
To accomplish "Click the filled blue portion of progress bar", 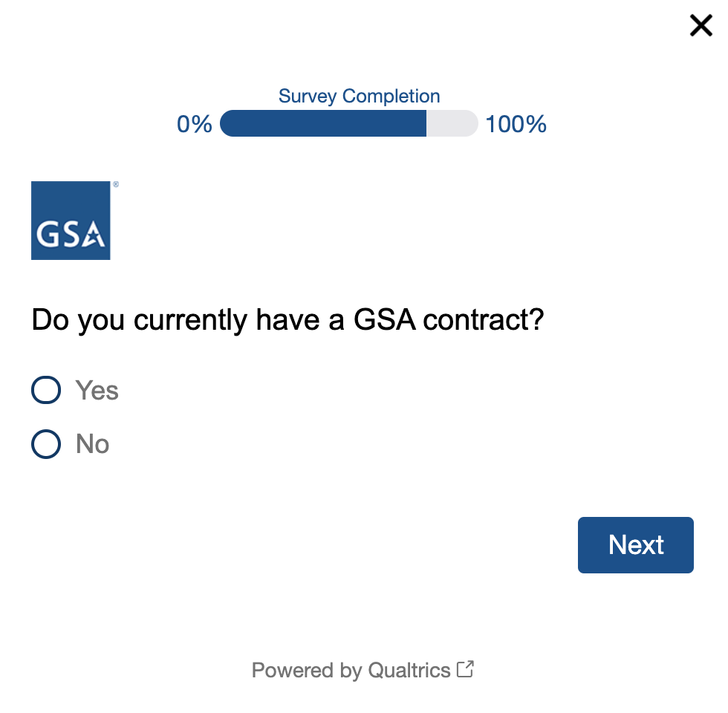I will [x=323, y=123].
